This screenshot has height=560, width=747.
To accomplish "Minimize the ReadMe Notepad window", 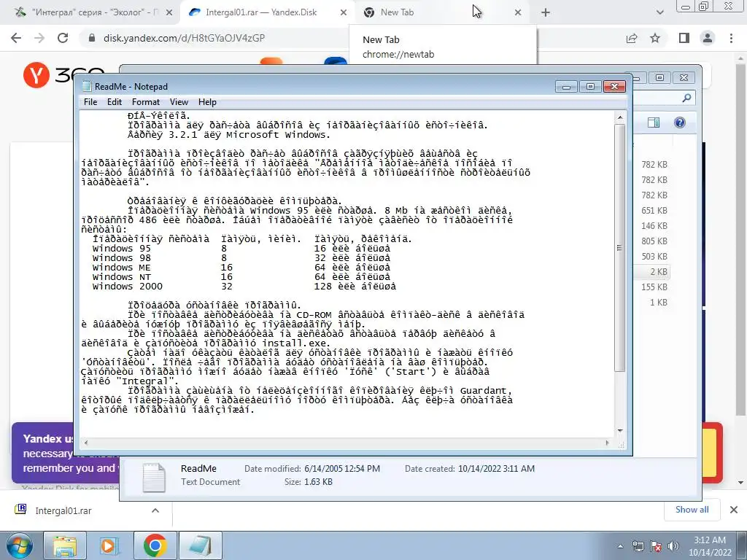I will pyautogui.click(x=566, y=87).
